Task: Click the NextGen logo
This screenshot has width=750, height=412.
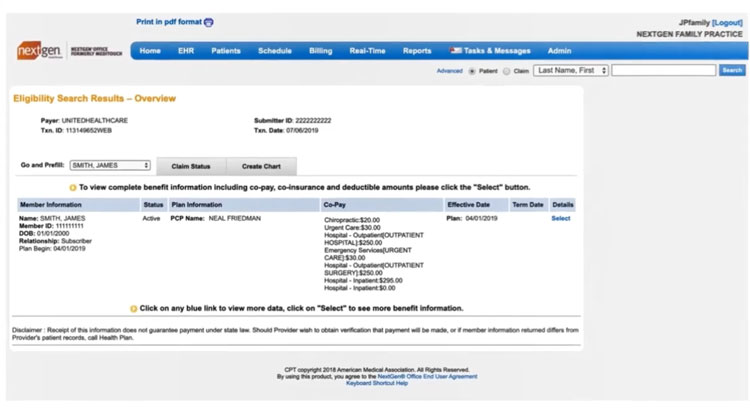Action: [x=39, y=51]
